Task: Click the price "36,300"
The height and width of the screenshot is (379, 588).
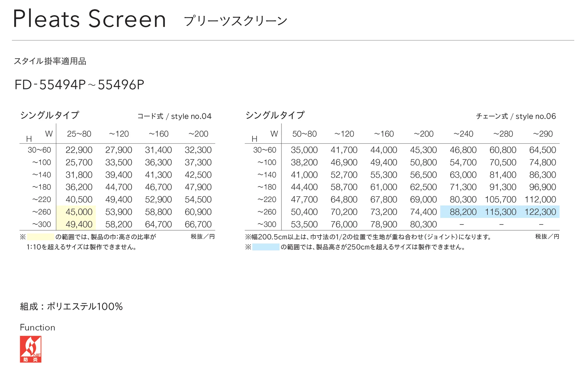Action: point(158,162)
